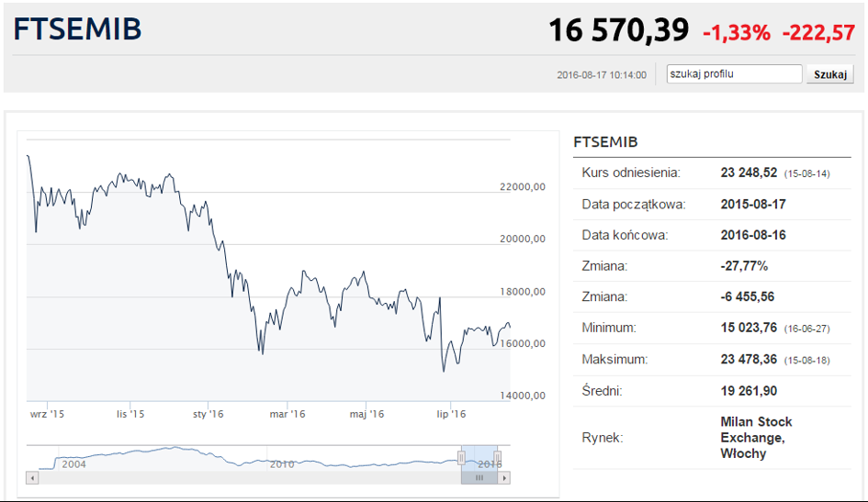
Task: Select the Maksimum value 23 478,36
Action: point(749,360)
